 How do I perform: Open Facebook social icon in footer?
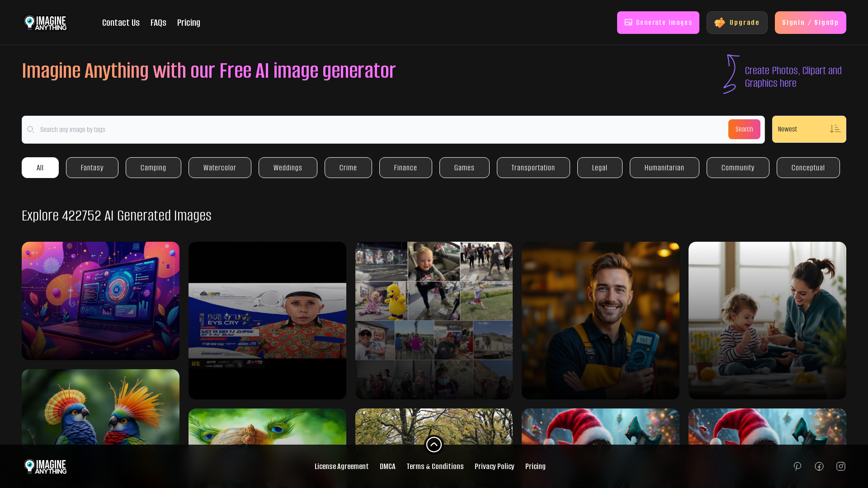819,466
